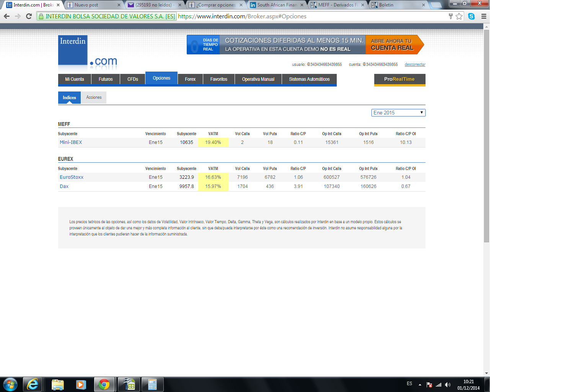Click the page vertical scrollbar thumb
Viewport: 574px width, 392px height.
(x=486, y=136)
